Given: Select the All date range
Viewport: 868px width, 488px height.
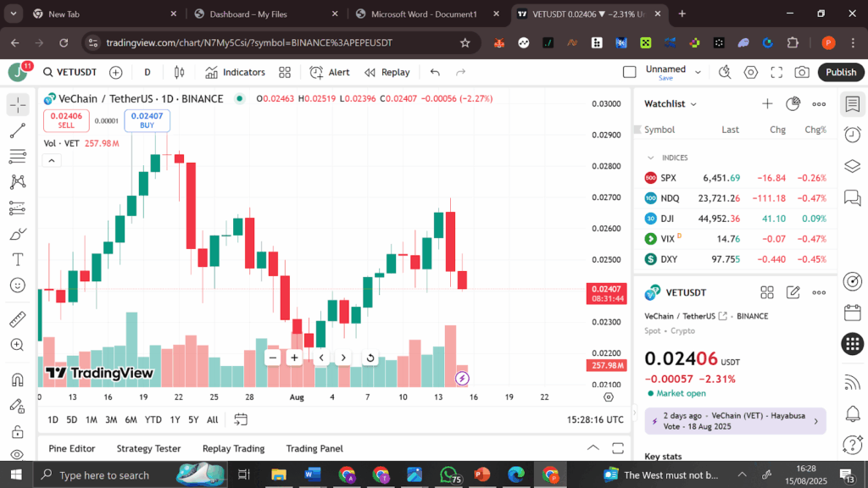Looking at the screenshot, I should click(212, 420).
